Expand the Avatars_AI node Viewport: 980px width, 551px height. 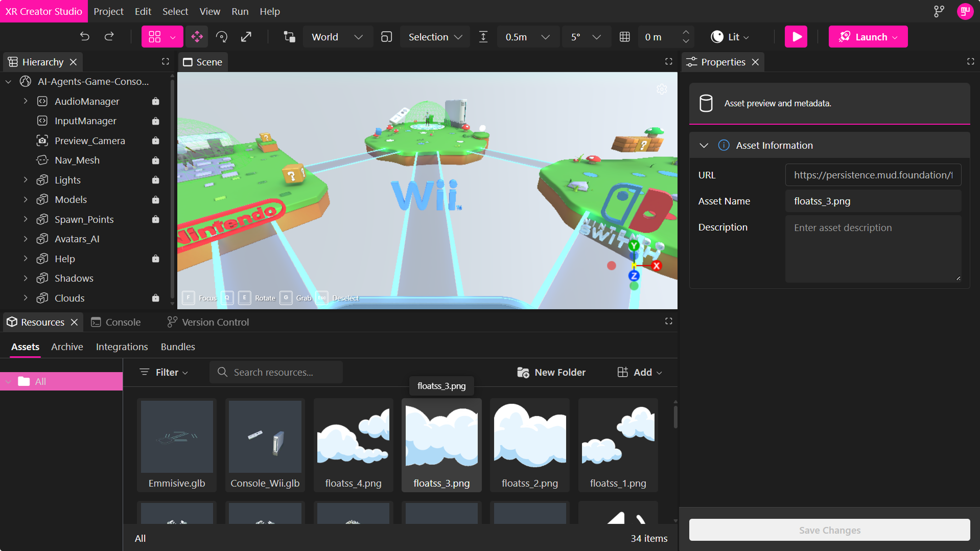pyautogui.click(x=26, y=239)
